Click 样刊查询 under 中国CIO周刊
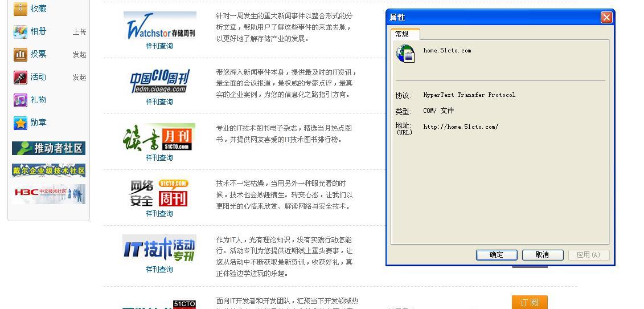 click(159, 102)
